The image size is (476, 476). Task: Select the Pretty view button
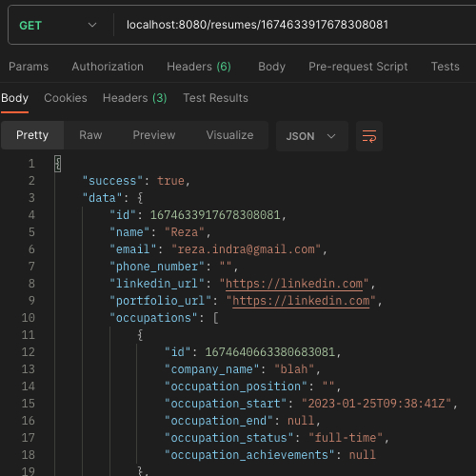[x=32, y=135]
